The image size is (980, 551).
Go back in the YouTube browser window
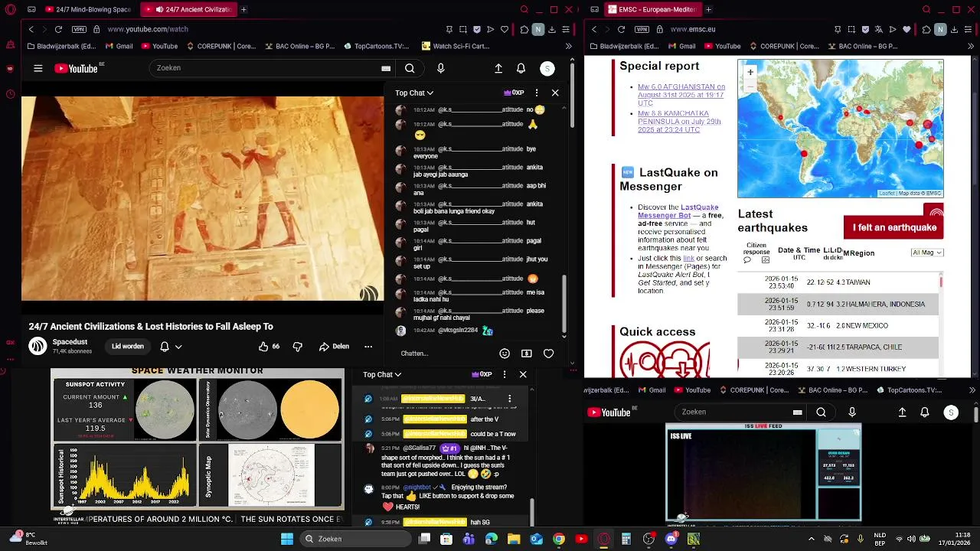coord(31,29)
